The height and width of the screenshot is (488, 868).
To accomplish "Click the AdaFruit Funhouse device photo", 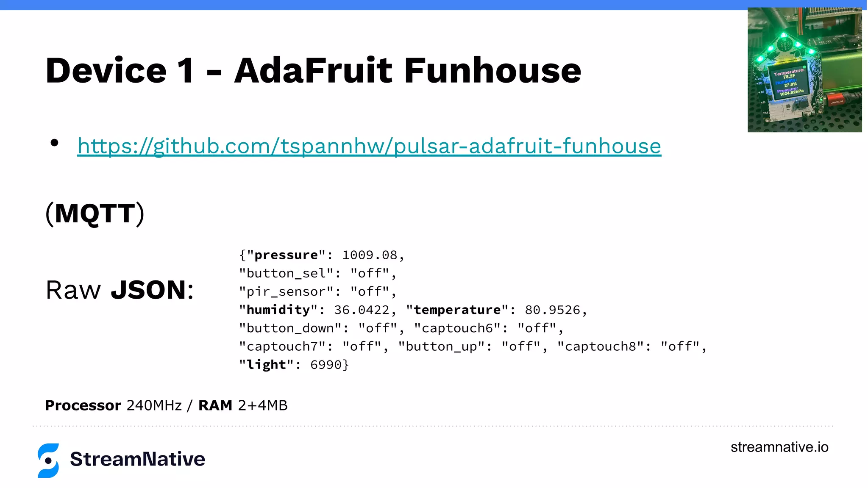I will click(x=804, y=70).
